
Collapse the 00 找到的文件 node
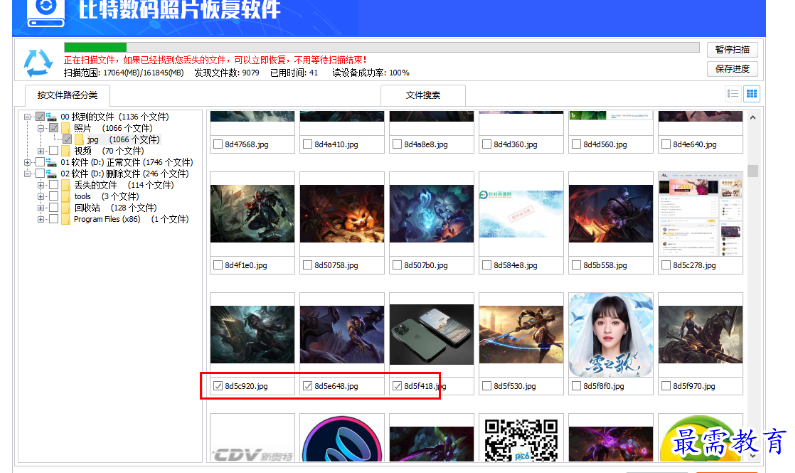(x=27, y=117)
